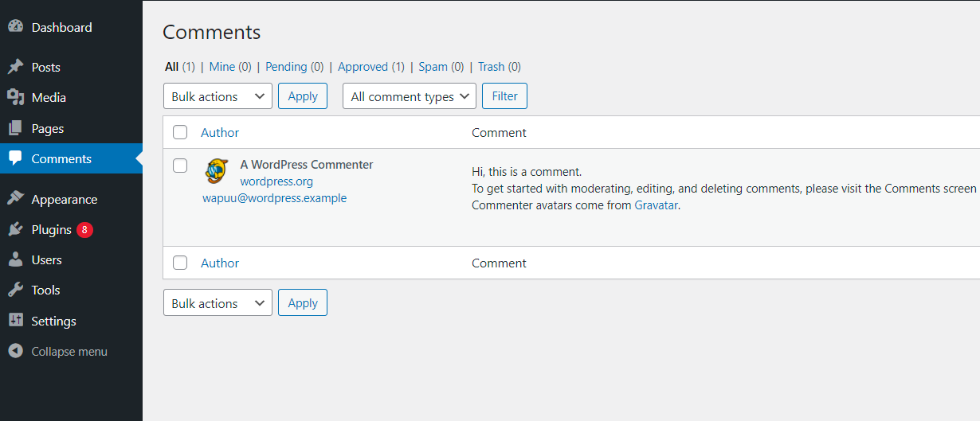Open Settings via its sliders icon

(15, 321)
